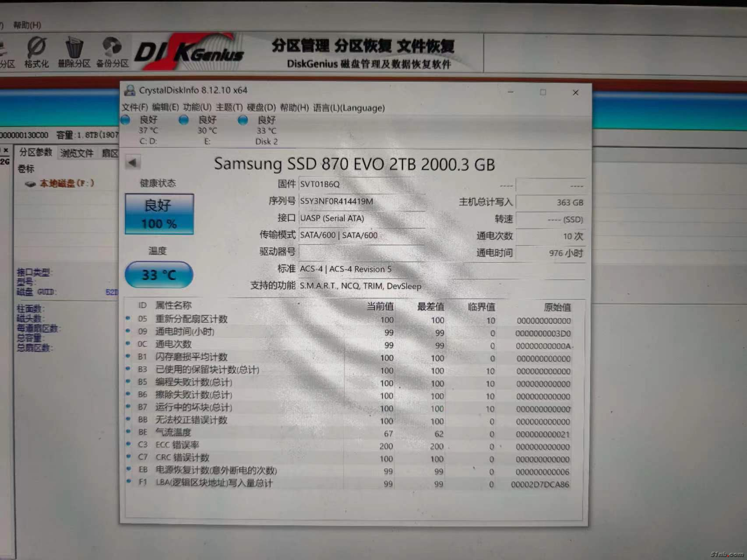747x560 pixels.
Task: Click the Delete Partition (删除分区) icon in DiskGenius
Action: click(x=74, y=52)
